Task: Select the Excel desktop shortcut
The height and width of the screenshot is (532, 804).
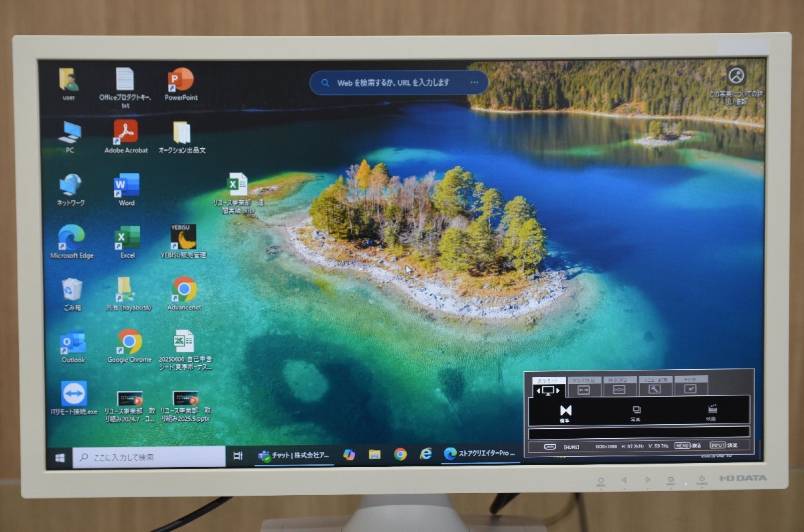Action: [127, 242]
